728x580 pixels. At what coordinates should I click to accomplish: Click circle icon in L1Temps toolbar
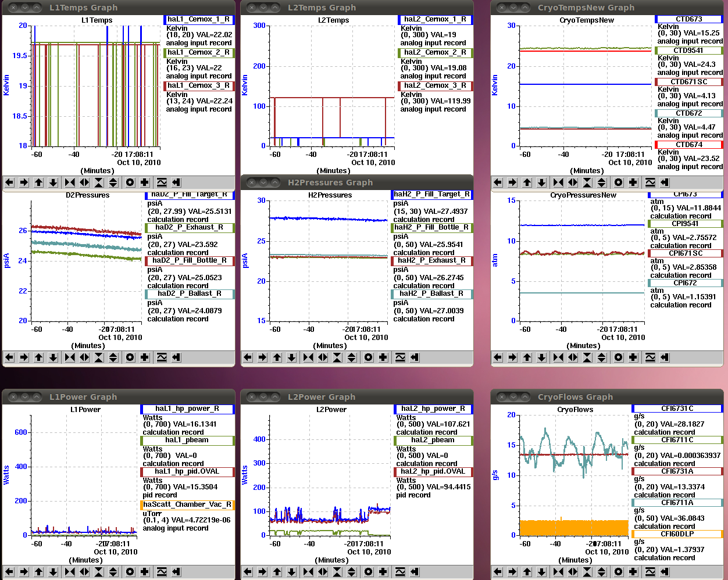(x=130, y=182)
